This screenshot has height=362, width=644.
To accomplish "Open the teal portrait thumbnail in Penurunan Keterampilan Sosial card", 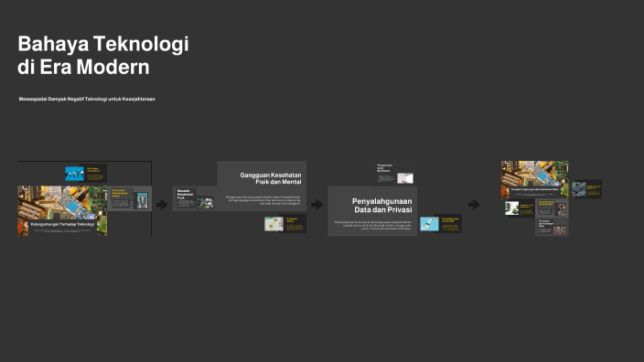I will pos(142,201).
